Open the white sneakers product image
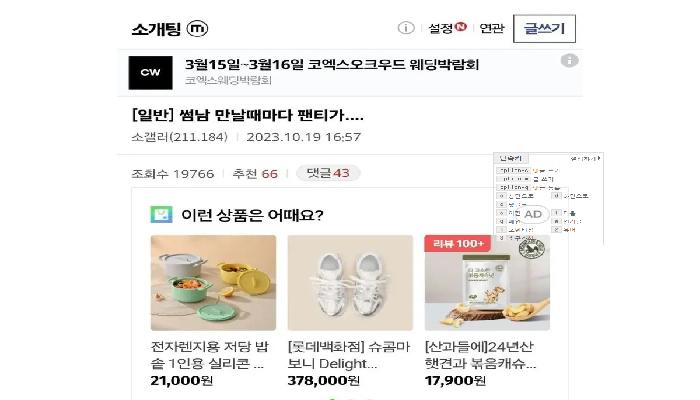The height and width of the screenshot is (400, 700). point(350,283)
